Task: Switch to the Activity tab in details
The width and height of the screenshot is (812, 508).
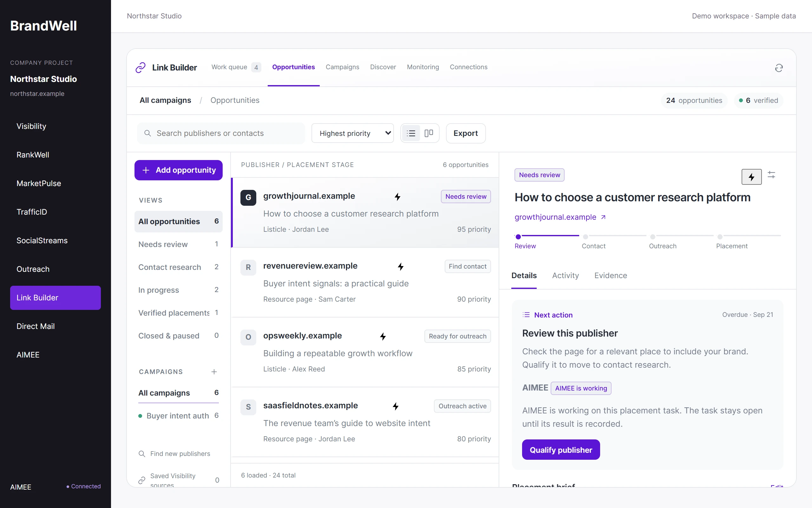Action: pyautogui.click(x=565, y=276)
